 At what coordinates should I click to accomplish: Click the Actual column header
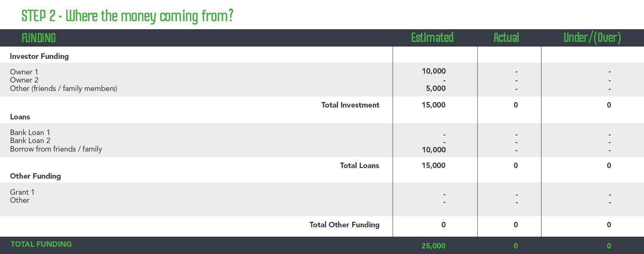(506, 38)
